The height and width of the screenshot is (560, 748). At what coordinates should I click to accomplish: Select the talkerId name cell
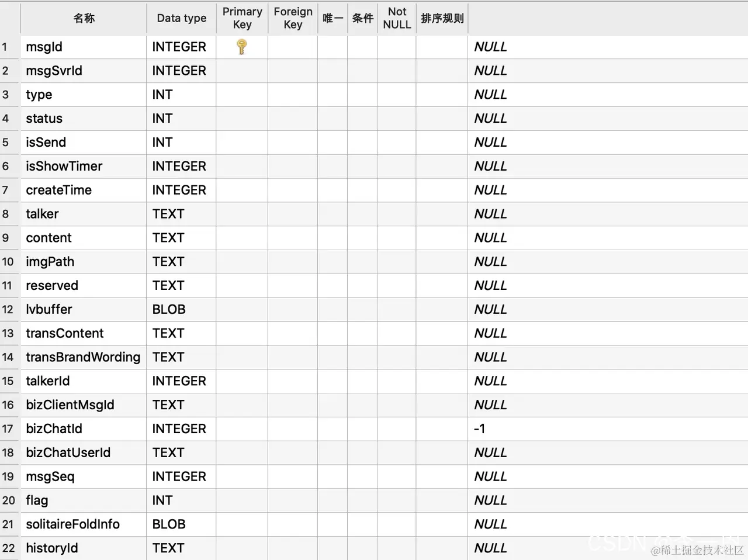coord(84,381)
